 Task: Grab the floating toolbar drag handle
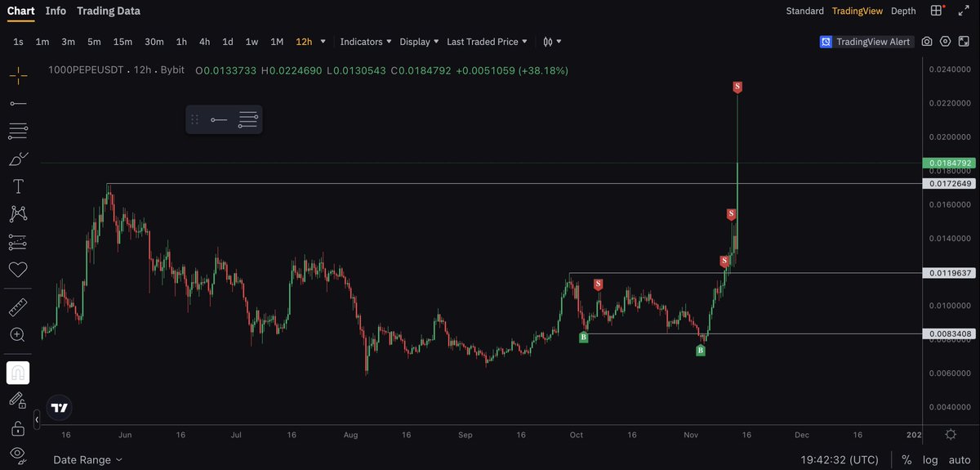click(x=194, y=119)
